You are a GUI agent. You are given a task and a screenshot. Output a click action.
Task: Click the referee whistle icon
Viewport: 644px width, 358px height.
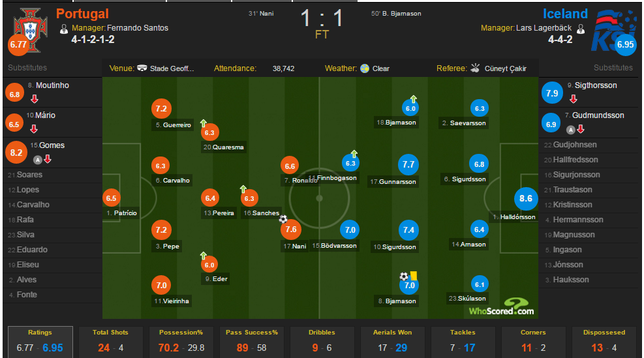tap(475, 68)
